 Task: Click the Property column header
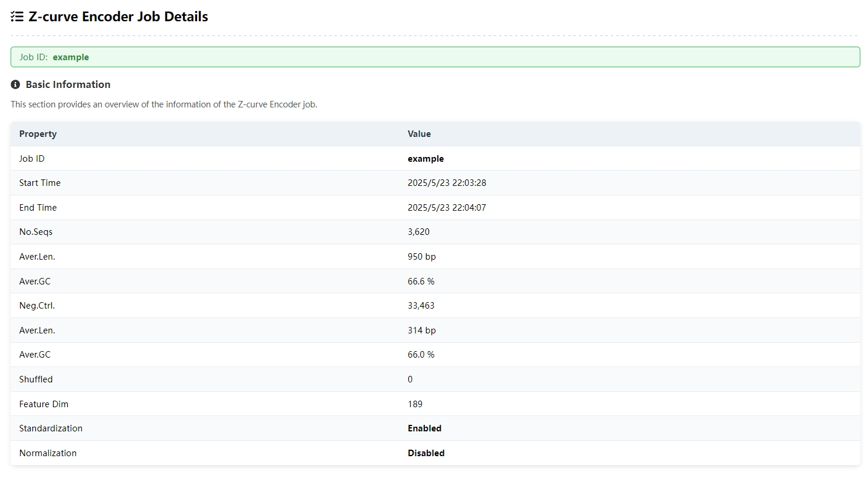(x=38, y=134)
